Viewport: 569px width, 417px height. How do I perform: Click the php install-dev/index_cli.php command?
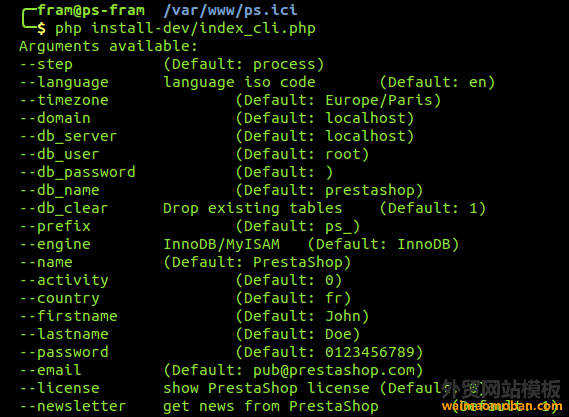tap(185, 28)
